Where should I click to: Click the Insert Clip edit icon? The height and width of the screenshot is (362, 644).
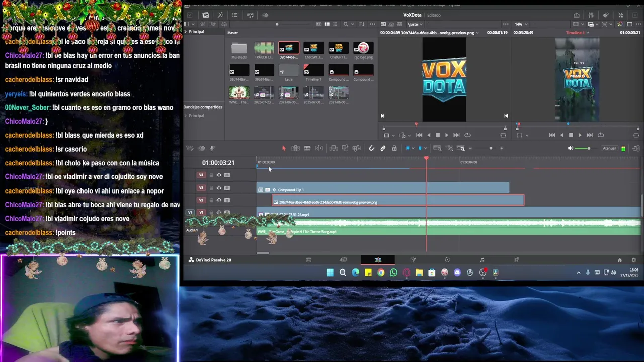pyautogui.click(x=333, y=148)
